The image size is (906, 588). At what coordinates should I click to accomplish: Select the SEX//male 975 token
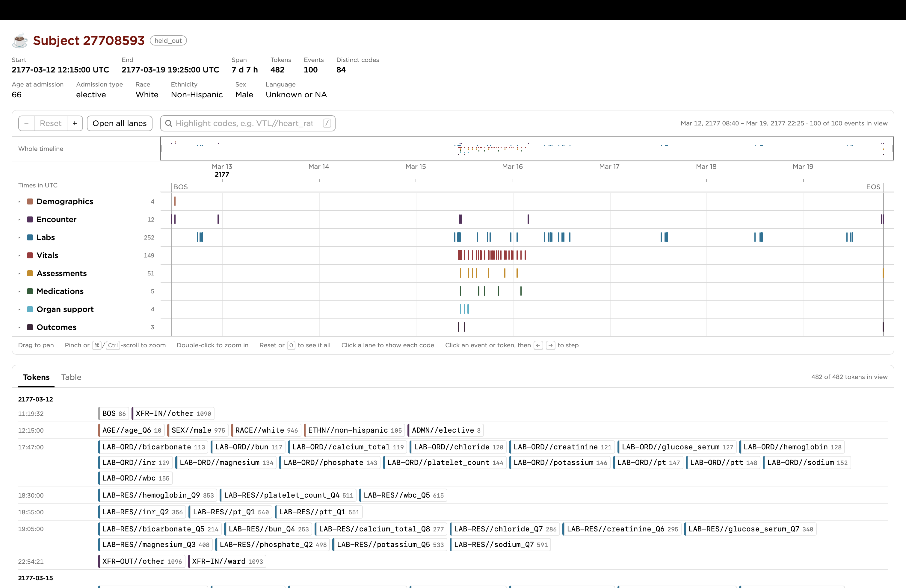pyautogui.click(x=198, y=430)
